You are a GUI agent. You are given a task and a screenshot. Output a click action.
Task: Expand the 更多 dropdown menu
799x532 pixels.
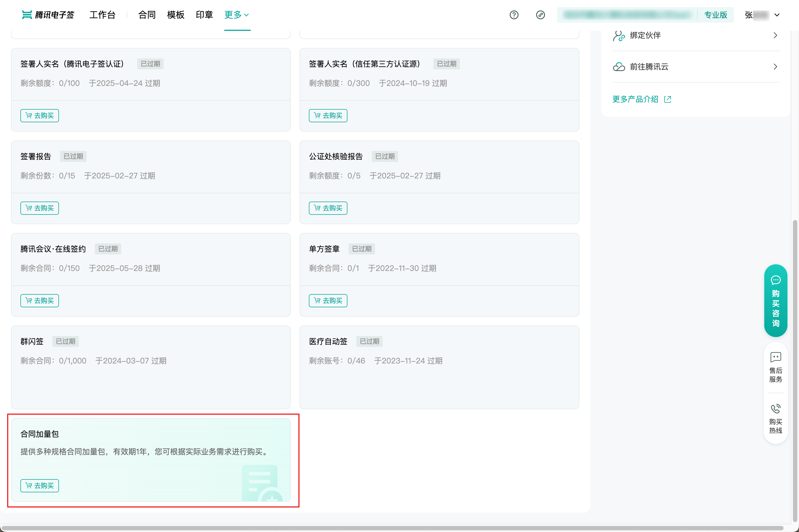237,15
